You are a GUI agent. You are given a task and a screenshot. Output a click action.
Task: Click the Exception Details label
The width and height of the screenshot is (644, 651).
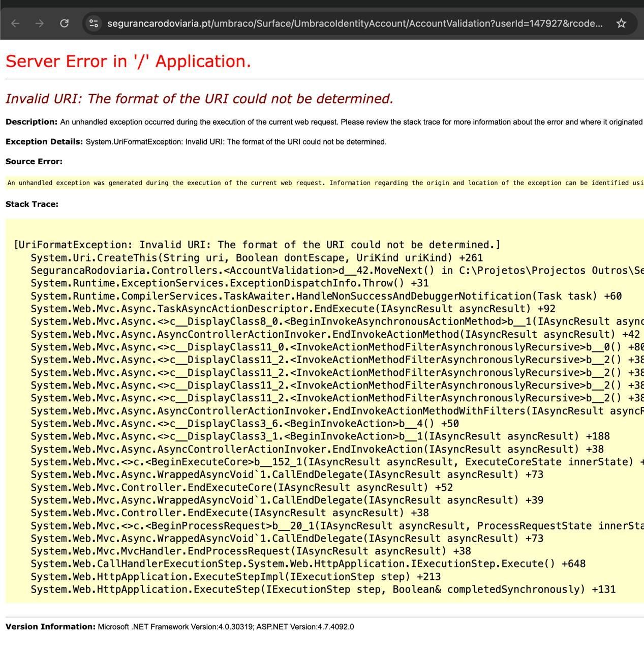pyautogui.click(x=44, y=141)
